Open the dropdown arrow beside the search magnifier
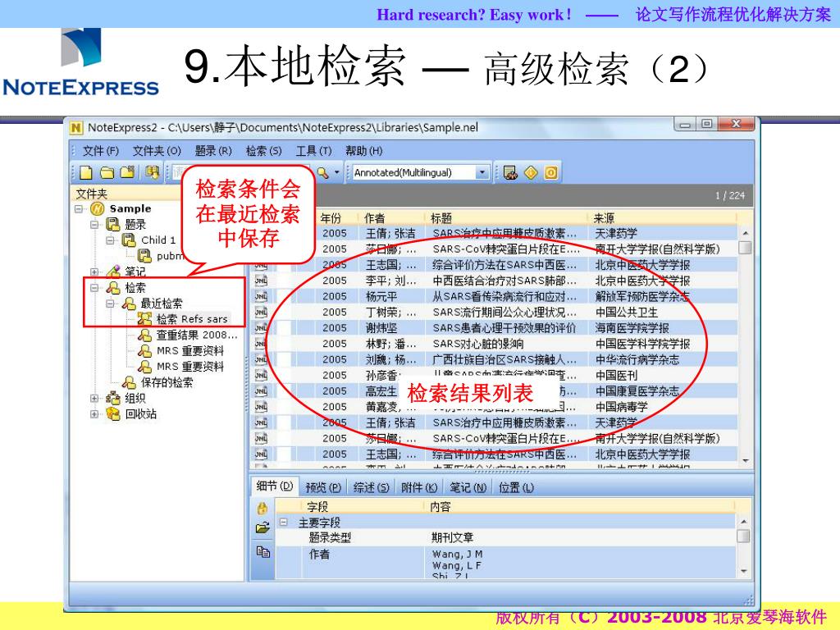Viewport: 840px width, 630px height. pos(337,172)
